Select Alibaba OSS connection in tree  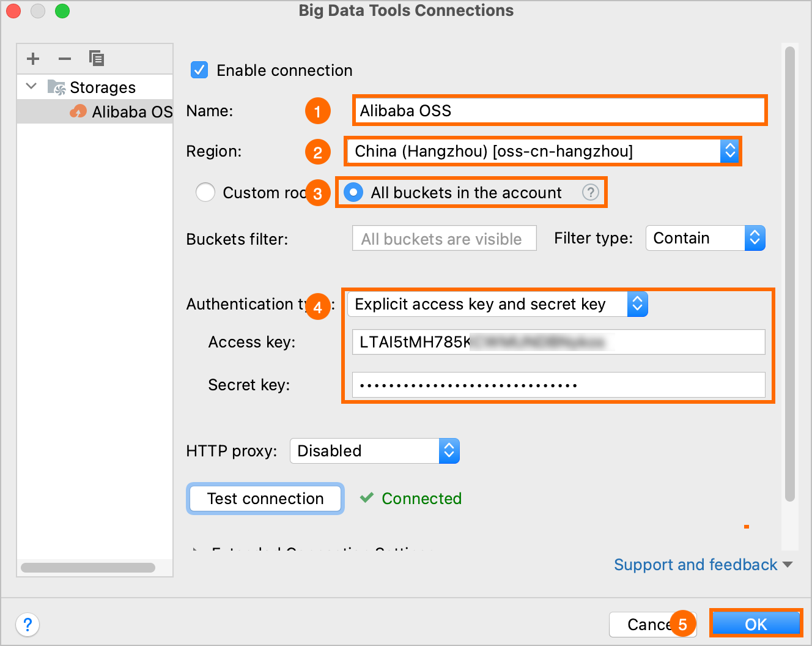(x=95, y=112)
